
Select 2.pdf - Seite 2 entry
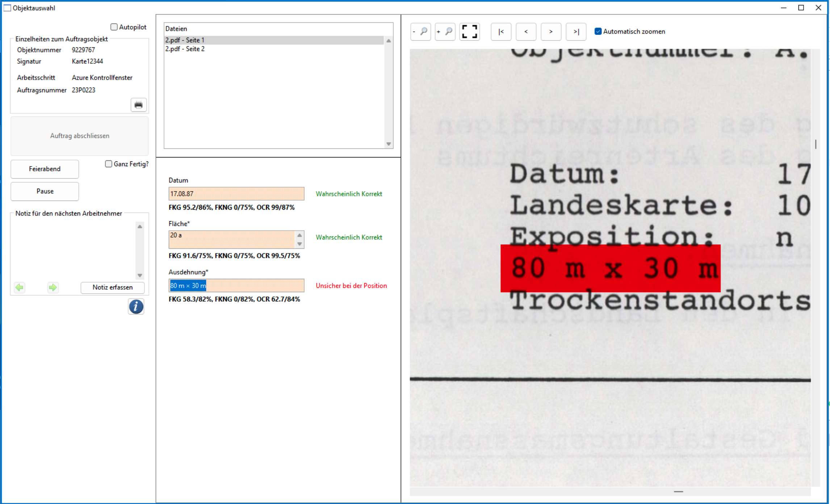point(185,49)
